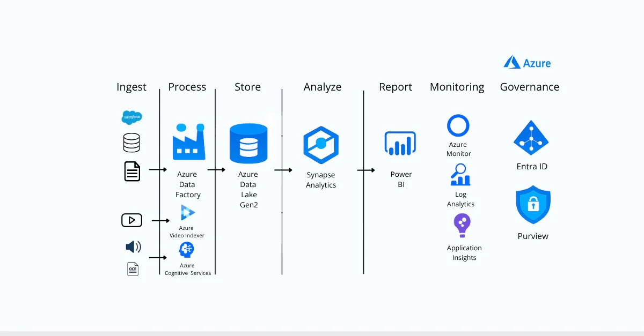The image size is (644, 336).
Task: Click the Ingest column heading
Action: tap(131, 87)
